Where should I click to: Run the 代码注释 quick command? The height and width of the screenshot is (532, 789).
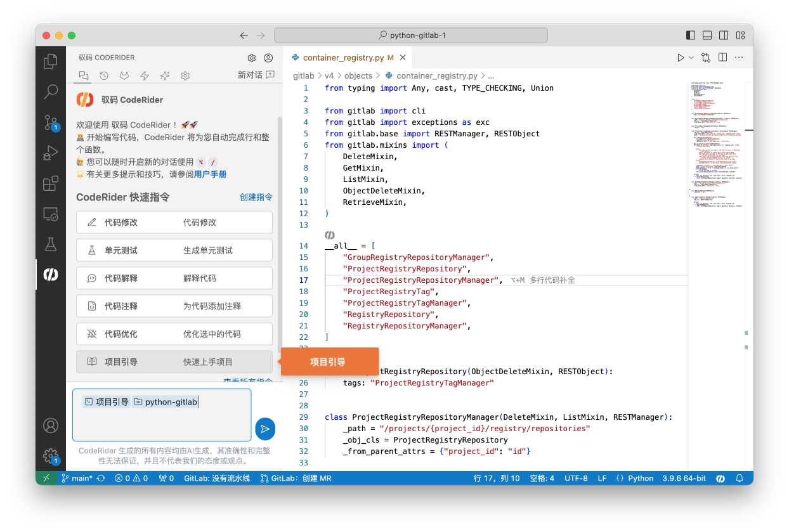pos(174,306)
